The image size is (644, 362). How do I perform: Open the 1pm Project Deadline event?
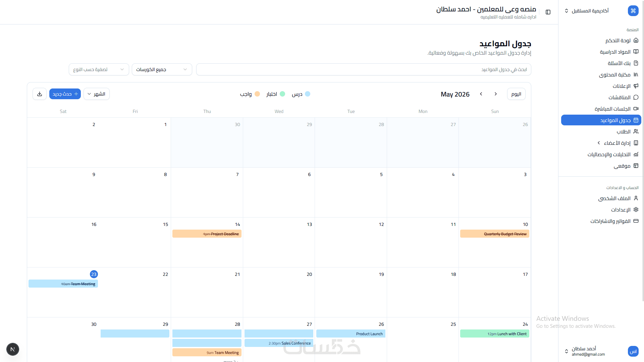coord(207,234)
